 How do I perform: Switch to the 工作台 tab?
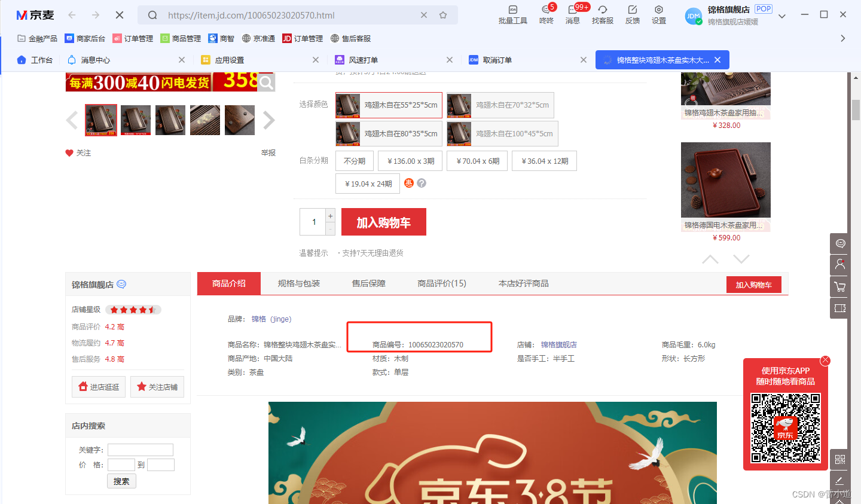click(x=35, y=60)
